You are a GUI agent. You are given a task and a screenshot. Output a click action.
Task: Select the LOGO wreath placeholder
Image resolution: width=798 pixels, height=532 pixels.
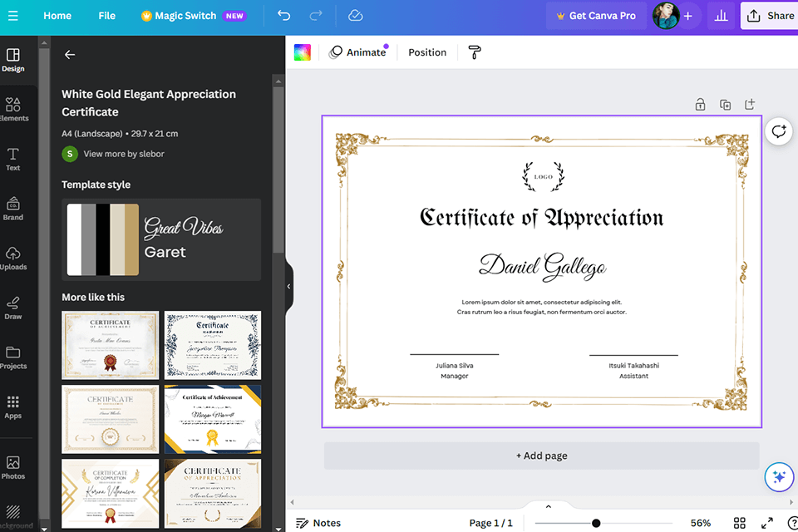pyautogui.click(x=543, y=177)
